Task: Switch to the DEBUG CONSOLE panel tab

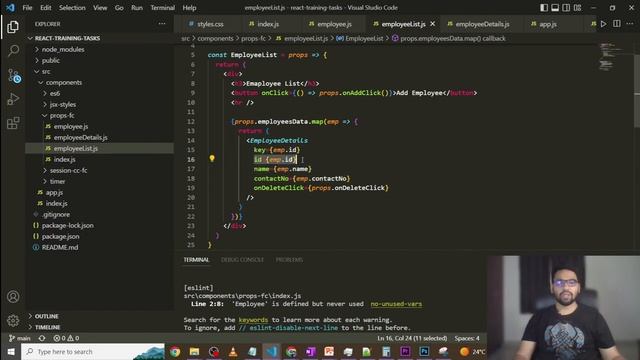Action: click(242, 260)
